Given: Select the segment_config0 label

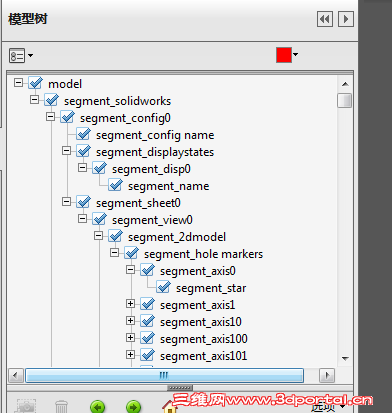Looking at the screenshot, I should coord(125,118).
